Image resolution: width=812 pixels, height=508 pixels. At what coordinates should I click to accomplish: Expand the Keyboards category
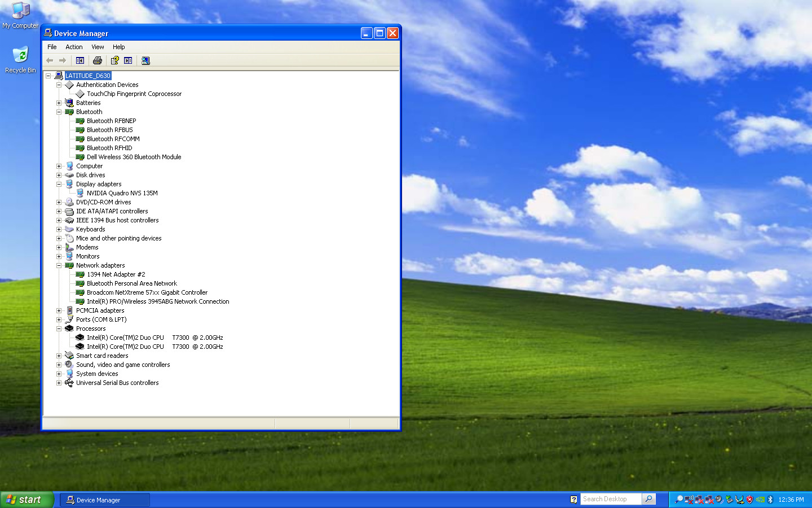tap(59, 229)
